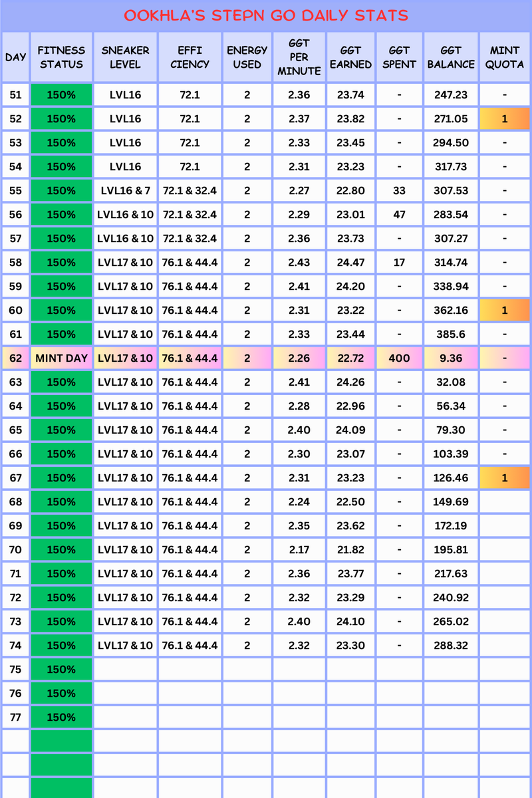Click the 24.09 GGT earned value
Image resolution: width=532 pixels, height=798 pixels.
tap(350, 430)
